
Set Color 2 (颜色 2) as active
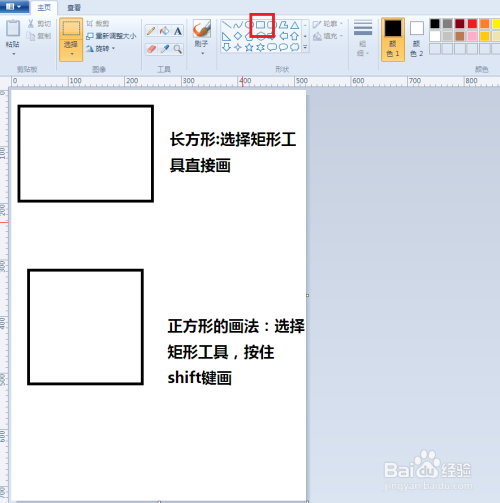(417, 39)
